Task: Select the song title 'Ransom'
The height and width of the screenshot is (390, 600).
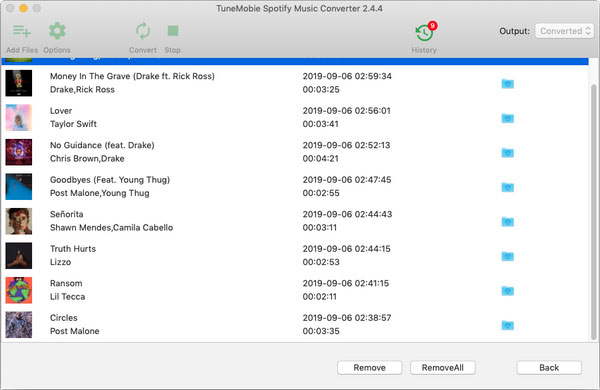Action: click(x=66, y=283)
